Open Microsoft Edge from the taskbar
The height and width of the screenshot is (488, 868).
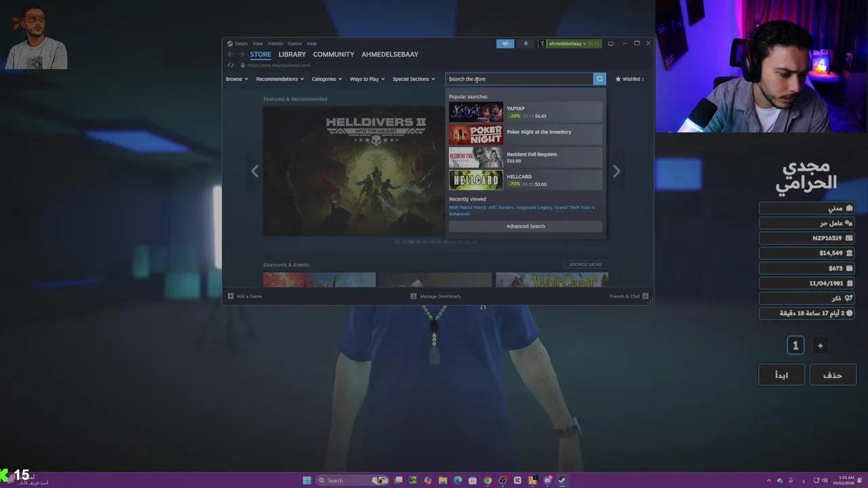[458, 481]
